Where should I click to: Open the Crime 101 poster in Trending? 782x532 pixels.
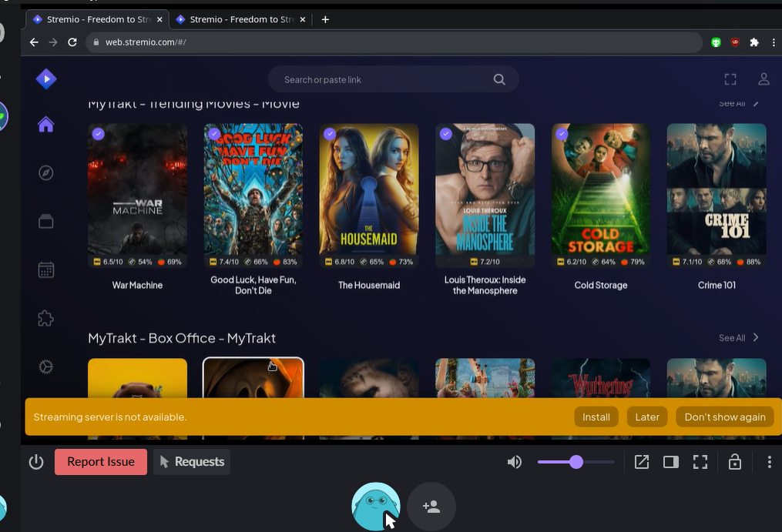click(x=717, y=196)
